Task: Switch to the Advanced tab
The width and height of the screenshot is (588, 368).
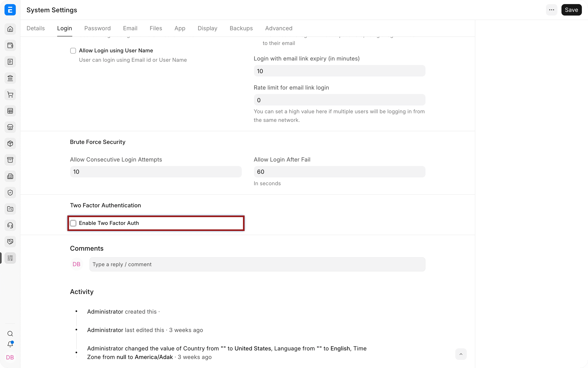Action: pyautogui.click(x=279, y=28)
